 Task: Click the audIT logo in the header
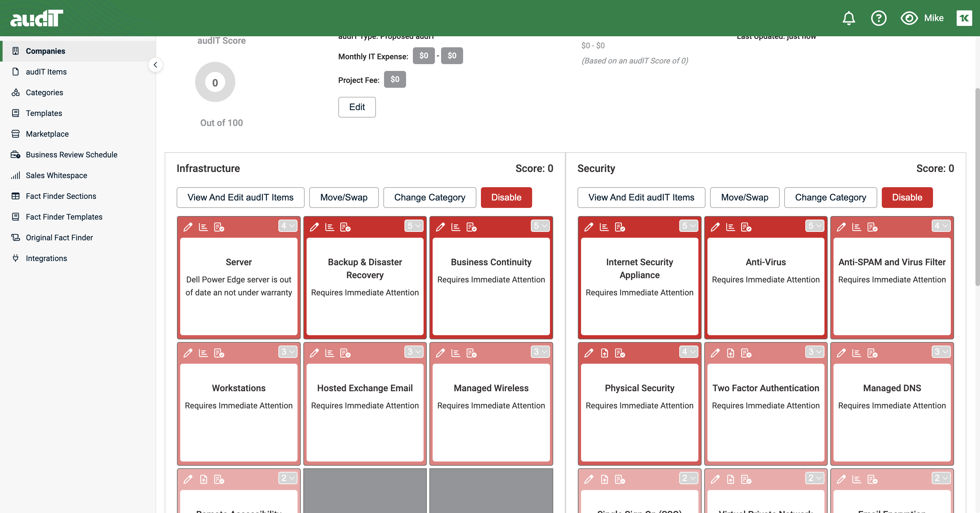[x=37, y=18]
